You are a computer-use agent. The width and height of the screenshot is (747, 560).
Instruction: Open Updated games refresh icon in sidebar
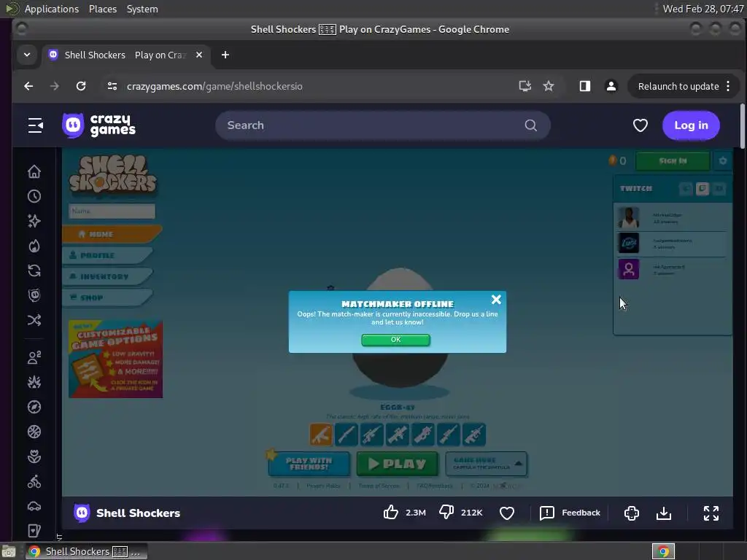pos(34,271)
